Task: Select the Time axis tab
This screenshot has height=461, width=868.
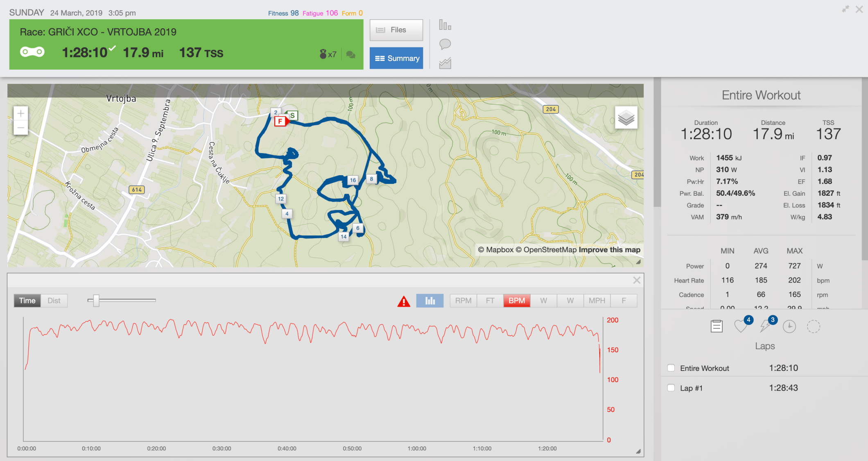Action: click(27, 301)
